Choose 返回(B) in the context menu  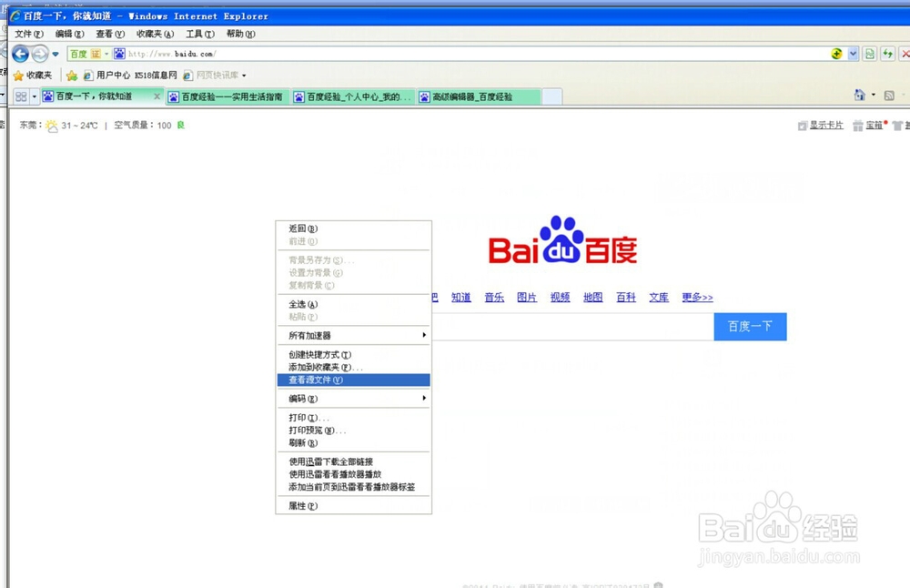(353, 228)
